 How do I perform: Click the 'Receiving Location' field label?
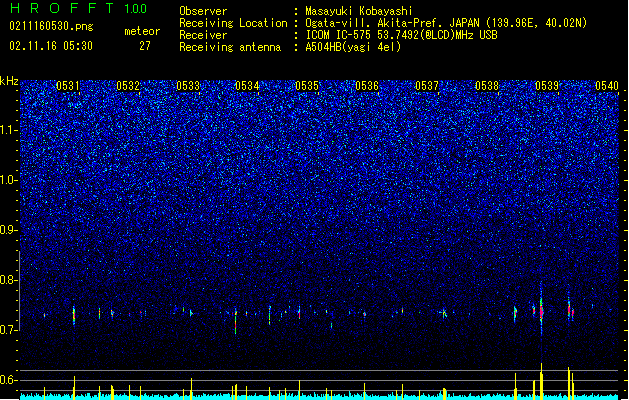233,23
